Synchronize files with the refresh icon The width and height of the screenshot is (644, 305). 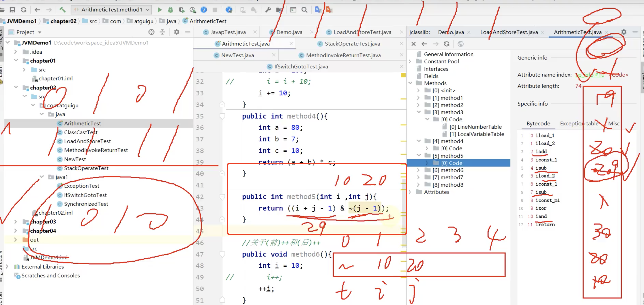coord(23,10)
